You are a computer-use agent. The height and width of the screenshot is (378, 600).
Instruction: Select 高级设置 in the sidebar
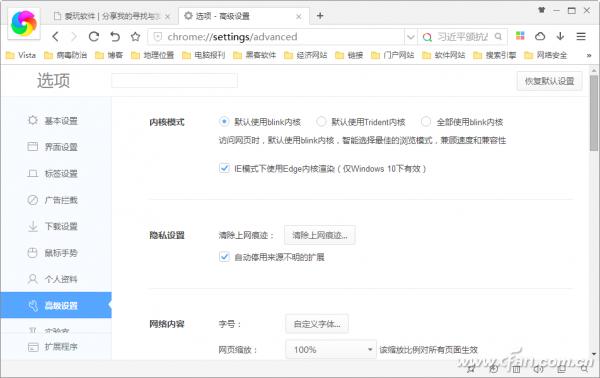point(56,305)
